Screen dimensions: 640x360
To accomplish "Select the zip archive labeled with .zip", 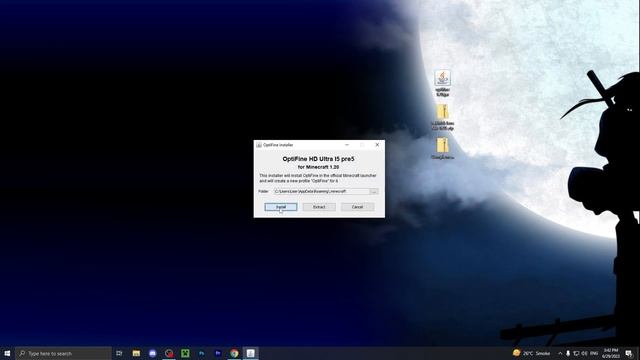I will 443,118.
